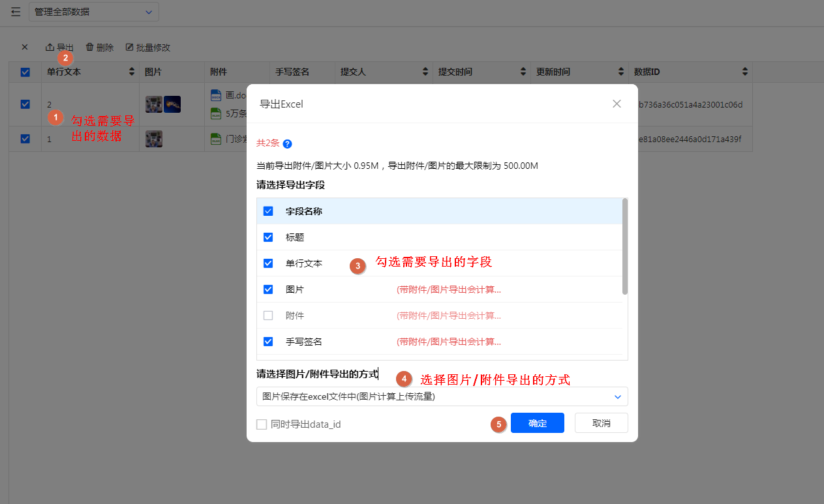Check the 同时导出data_id option

[x=262, y=424]
